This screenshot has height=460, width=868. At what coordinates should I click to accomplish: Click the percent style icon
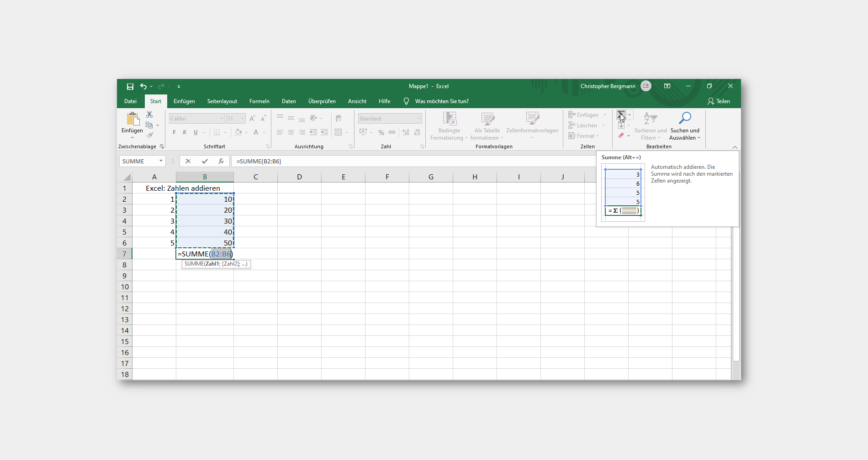(381, 132)
